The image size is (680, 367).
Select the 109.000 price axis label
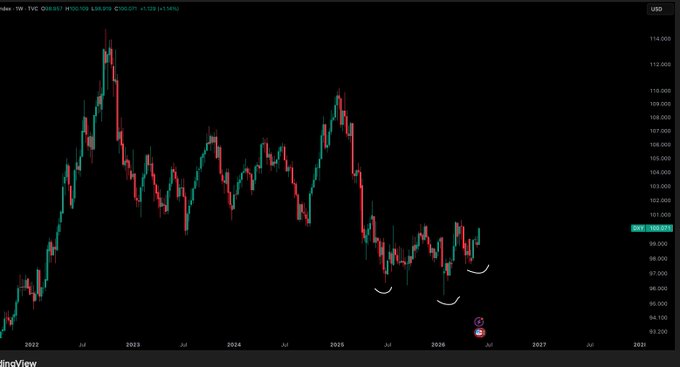point(660,104)
